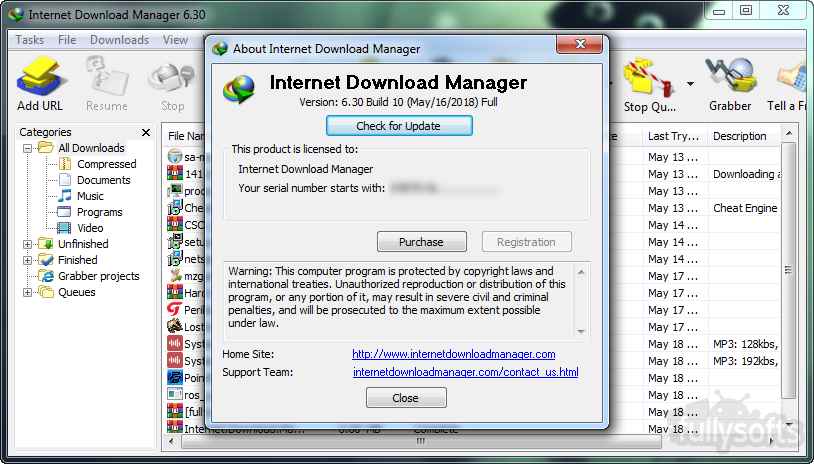
Task: Click the Har file archive icon
Action: point(174,293)
